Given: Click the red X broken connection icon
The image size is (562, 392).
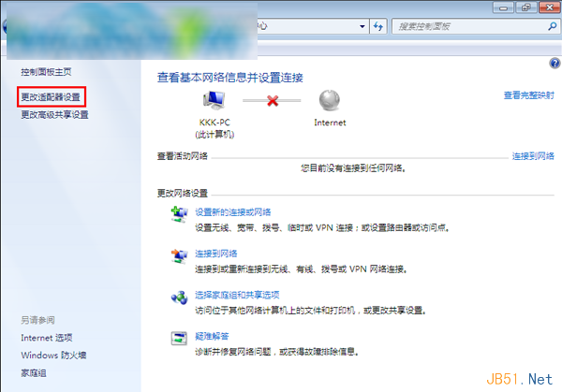Looking at the screenshot, I should click(x=273, y=99).
